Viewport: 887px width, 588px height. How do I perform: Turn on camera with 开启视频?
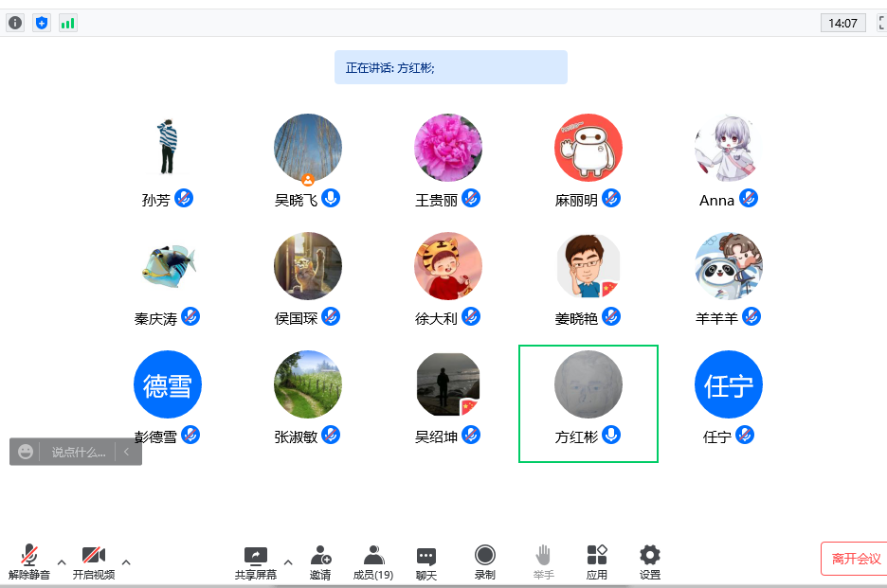(94, 562)
